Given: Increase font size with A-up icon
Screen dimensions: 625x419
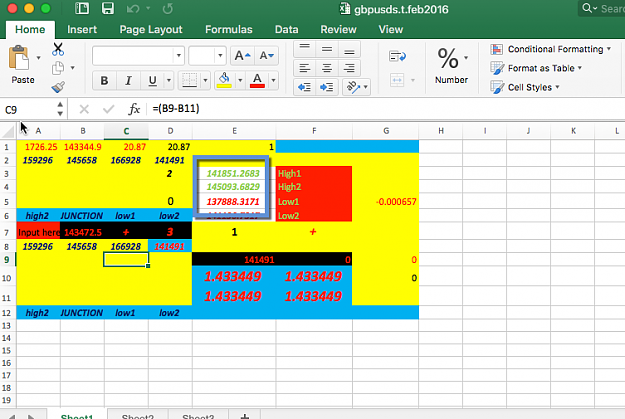Looking at the screenshot, I should click(x=242, y=55).
